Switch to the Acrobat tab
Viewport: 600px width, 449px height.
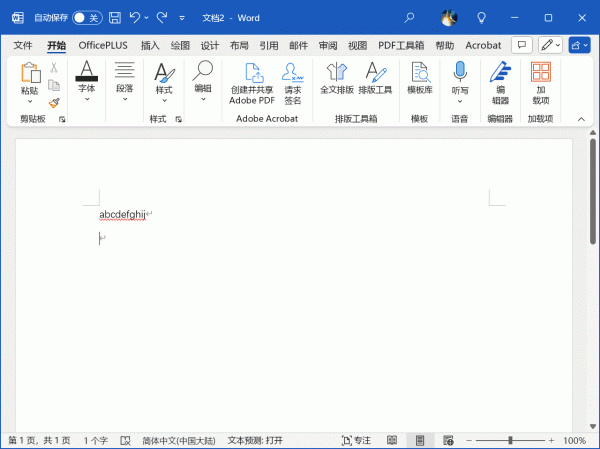click(x=483, y=45)
